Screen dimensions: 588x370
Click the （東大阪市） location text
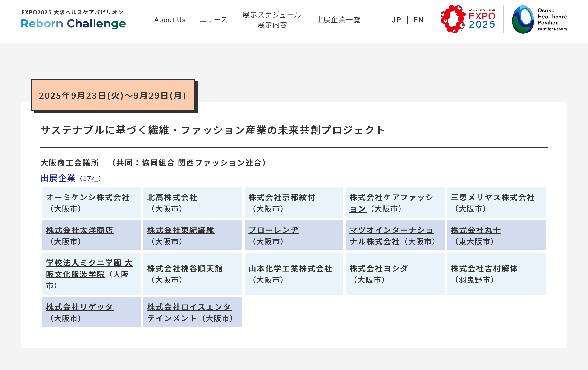point(474,241)
